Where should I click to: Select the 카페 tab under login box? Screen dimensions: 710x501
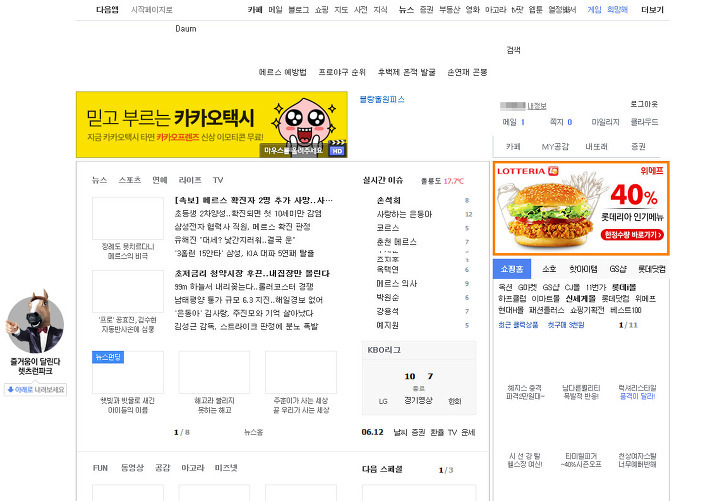coord(513,146)
